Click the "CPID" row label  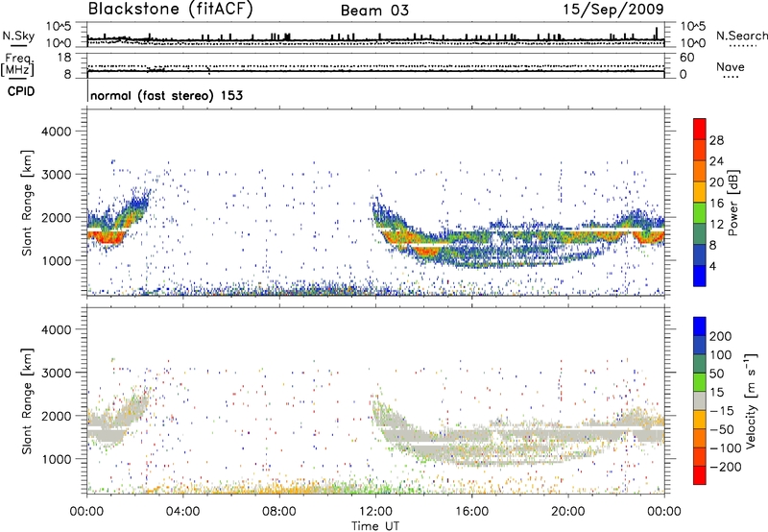21,91
